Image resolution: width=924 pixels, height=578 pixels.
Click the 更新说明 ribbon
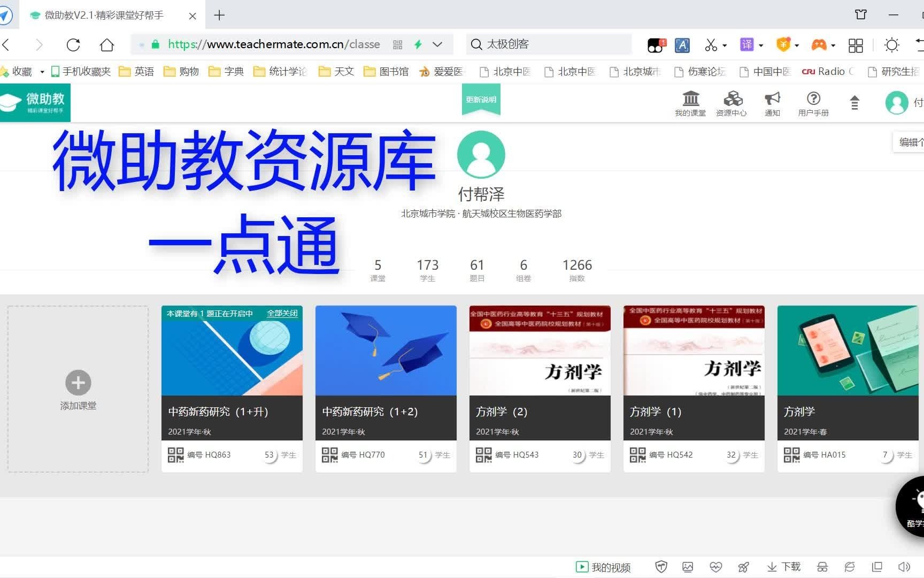[481, 100]
